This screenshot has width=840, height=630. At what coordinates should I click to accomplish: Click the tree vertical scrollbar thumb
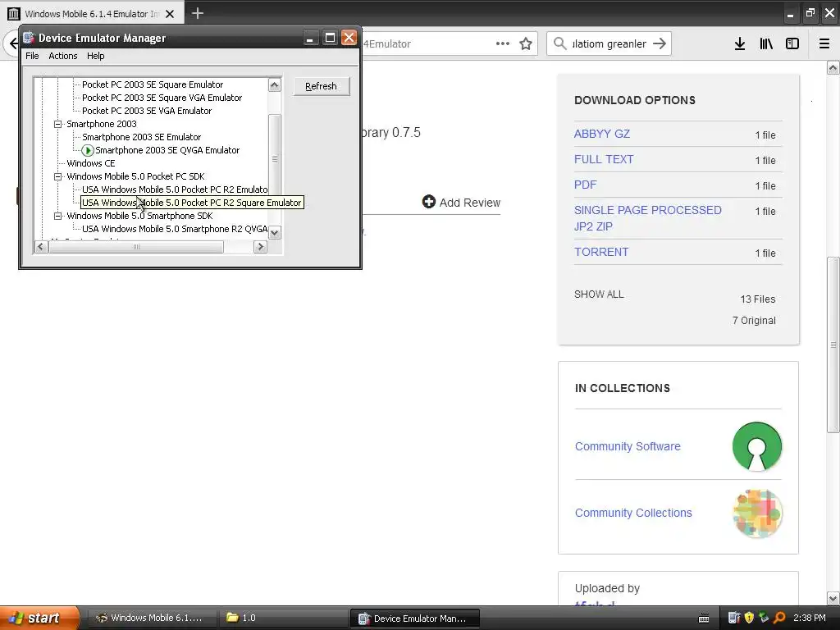click(x=275, y=158)
